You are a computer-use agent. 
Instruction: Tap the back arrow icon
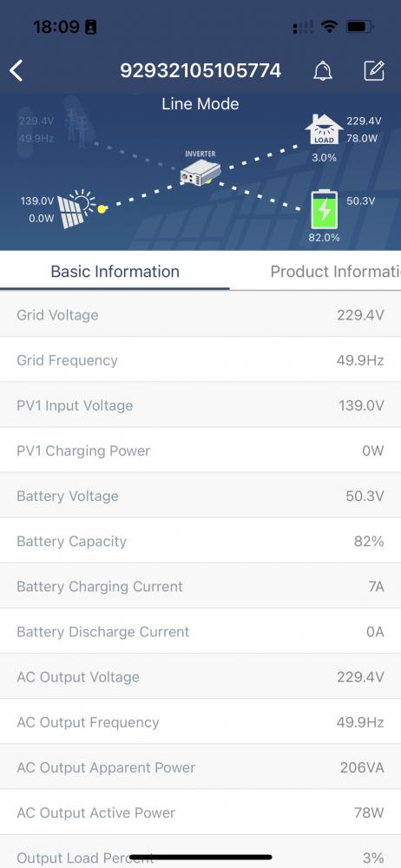click(16, 71)
